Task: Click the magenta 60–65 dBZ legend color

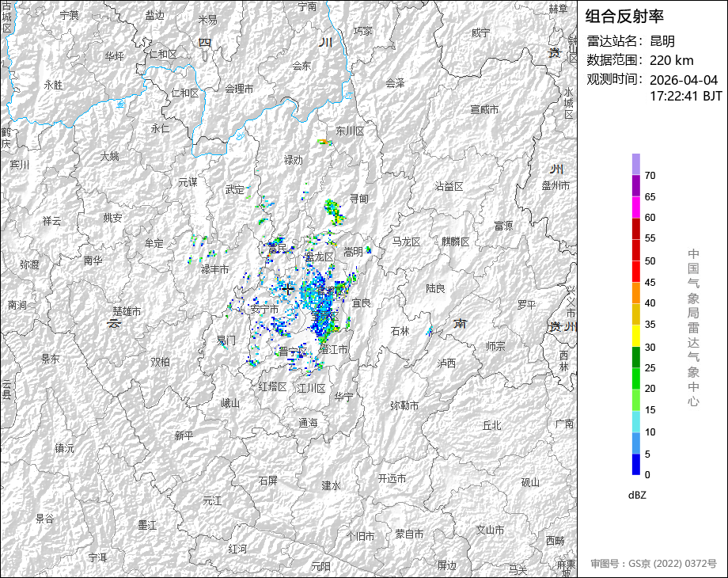Action: (636, 207)
